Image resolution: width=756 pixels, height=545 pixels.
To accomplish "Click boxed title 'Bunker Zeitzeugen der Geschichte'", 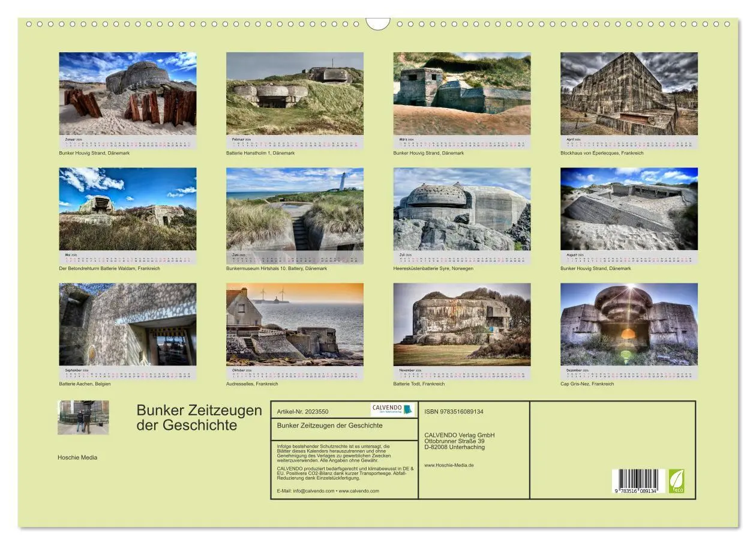I will (330, 426).
